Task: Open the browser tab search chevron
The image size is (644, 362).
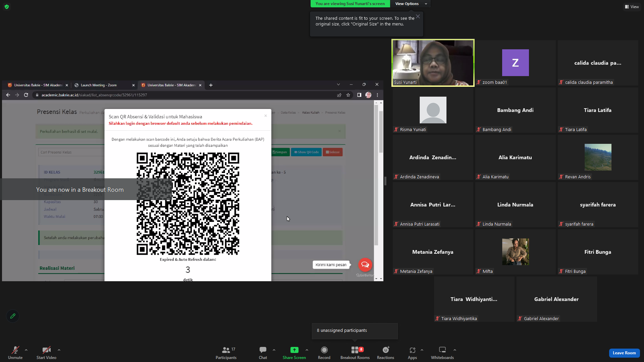Action: click(x=338, y=84)
